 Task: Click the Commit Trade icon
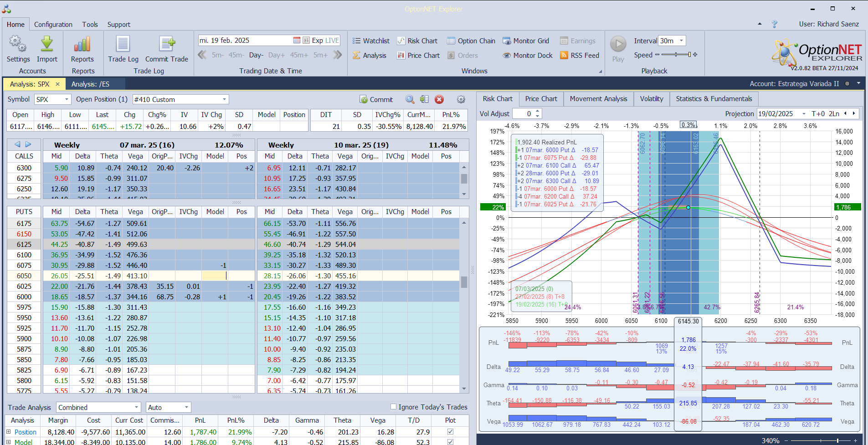(x=167, y=45)
